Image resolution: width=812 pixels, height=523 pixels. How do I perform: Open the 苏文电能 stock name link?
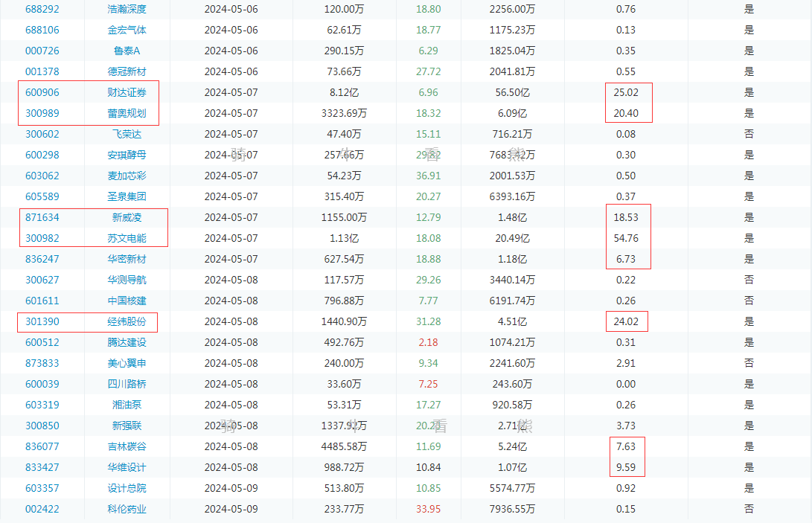coord(127,239)
